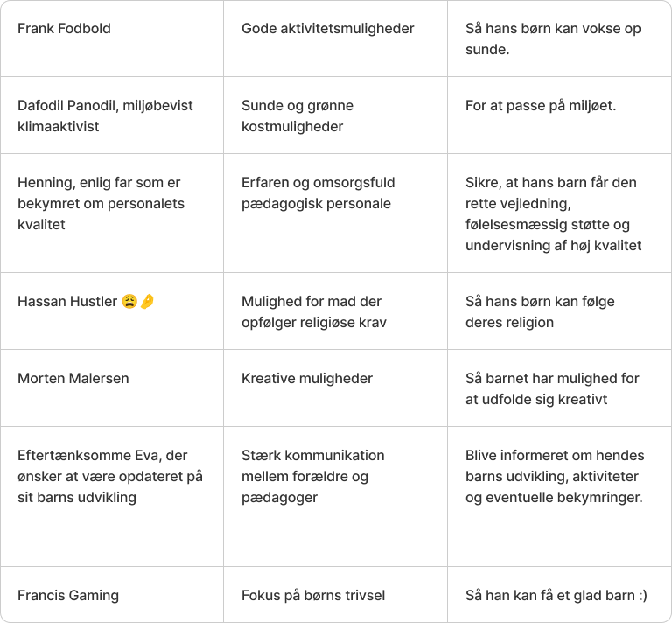Select the Frank Fodbold cell
The image size is (672, 623).
click(112, 38)
